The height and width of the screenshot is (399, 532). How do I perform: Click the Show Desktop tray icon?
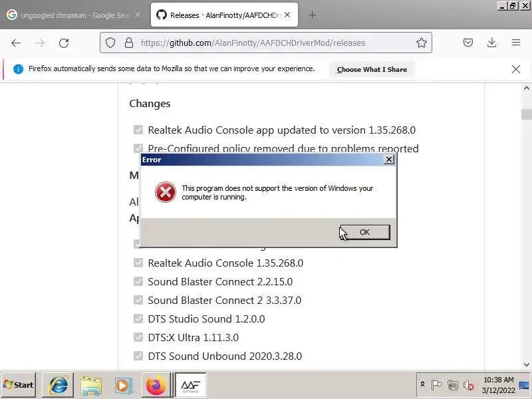(x=525, y=385)
